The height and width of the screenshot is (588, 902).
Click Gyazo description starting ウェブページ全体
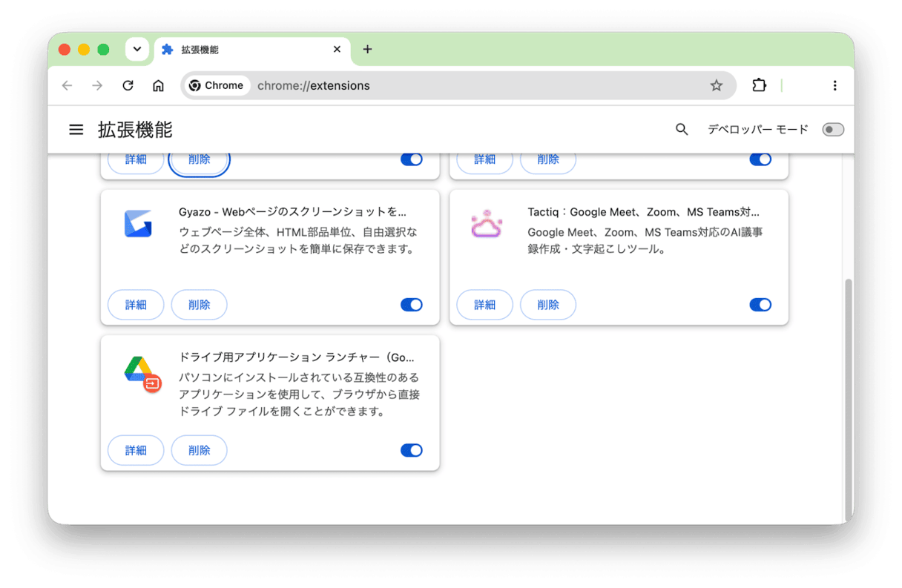click(297, 241)
